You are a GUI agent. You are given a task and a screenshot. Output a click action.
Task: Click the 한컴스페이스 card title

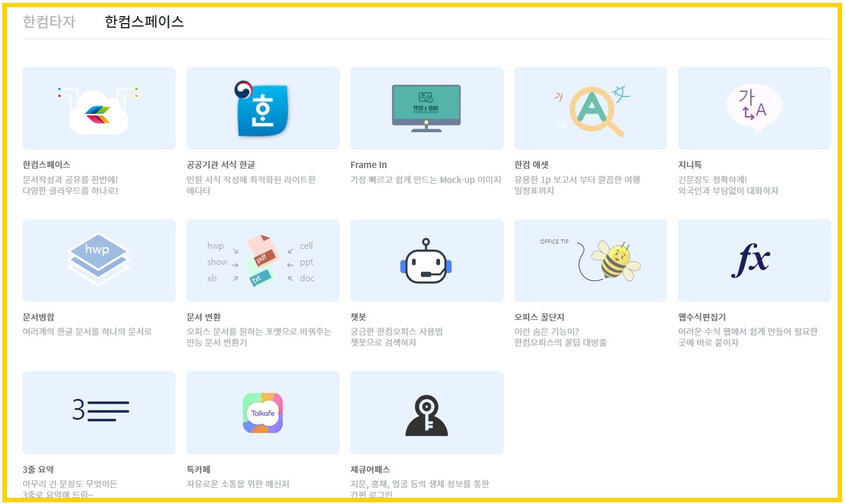point(46,165)
